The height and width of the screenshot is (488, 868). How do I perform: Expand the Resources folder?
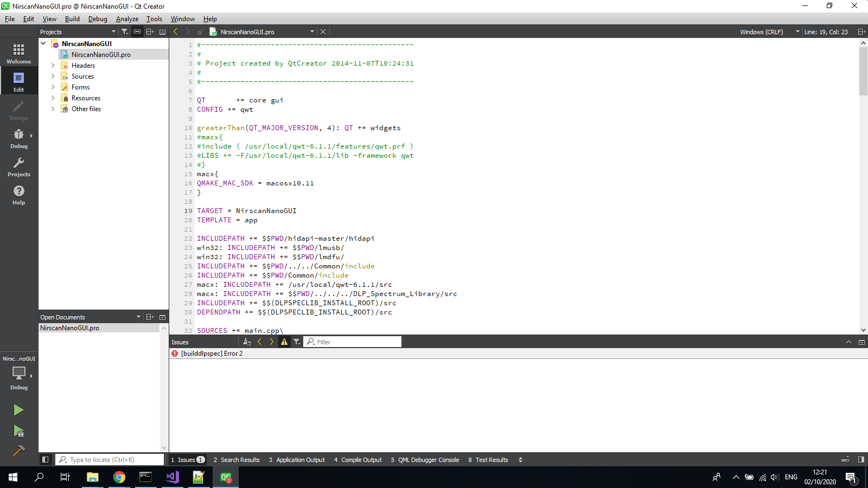click(x=53, y=98)
